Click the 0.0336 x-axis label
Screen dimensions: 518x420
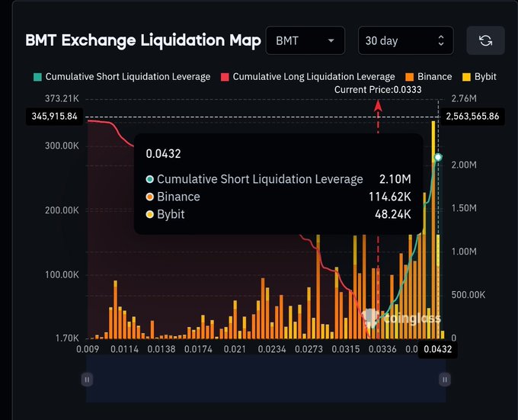point(382,349)
